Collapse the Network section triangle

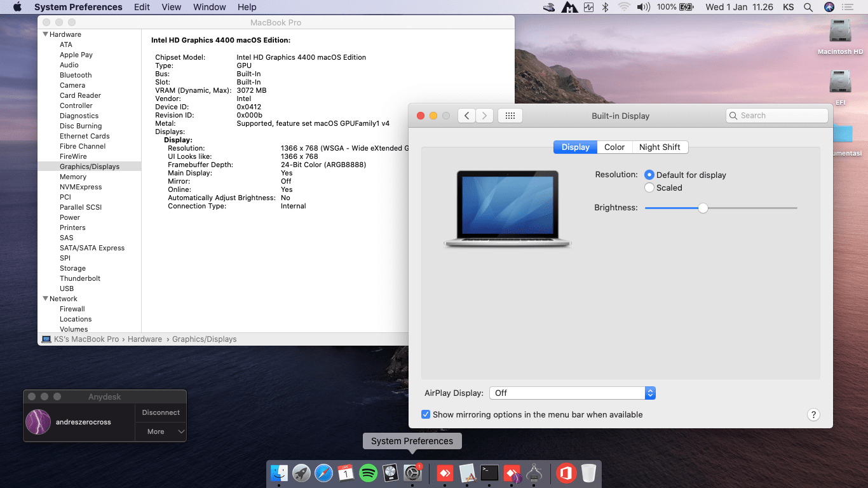click(x=45, y=299)
